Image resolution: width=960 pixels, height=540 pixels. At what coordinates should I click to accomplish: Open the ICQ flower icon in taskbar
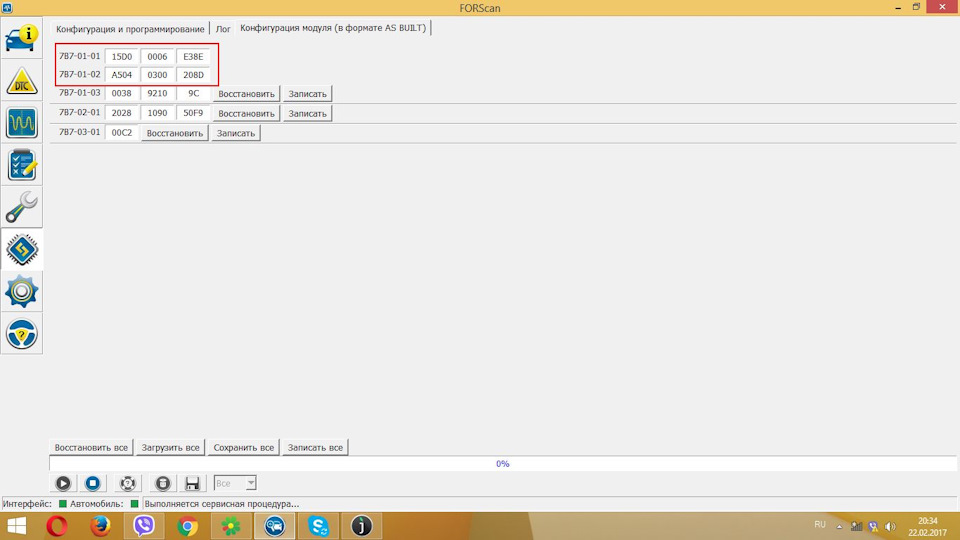tap(231, 526)
